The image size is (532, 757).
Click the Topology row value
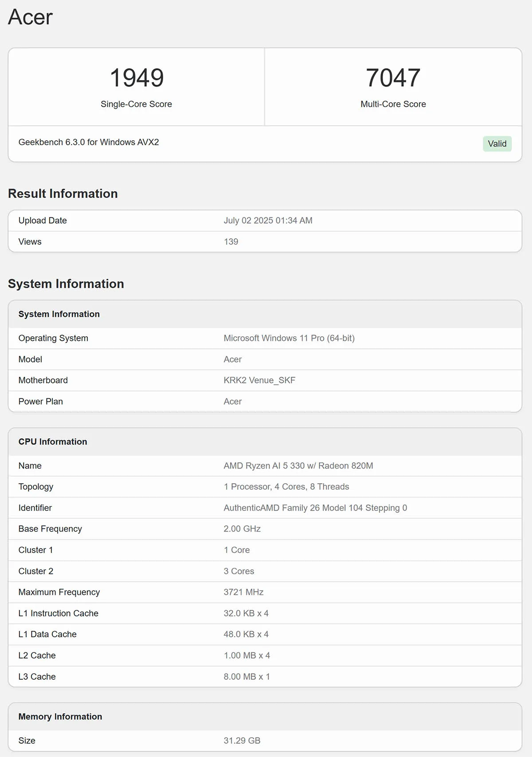point(286,487)
